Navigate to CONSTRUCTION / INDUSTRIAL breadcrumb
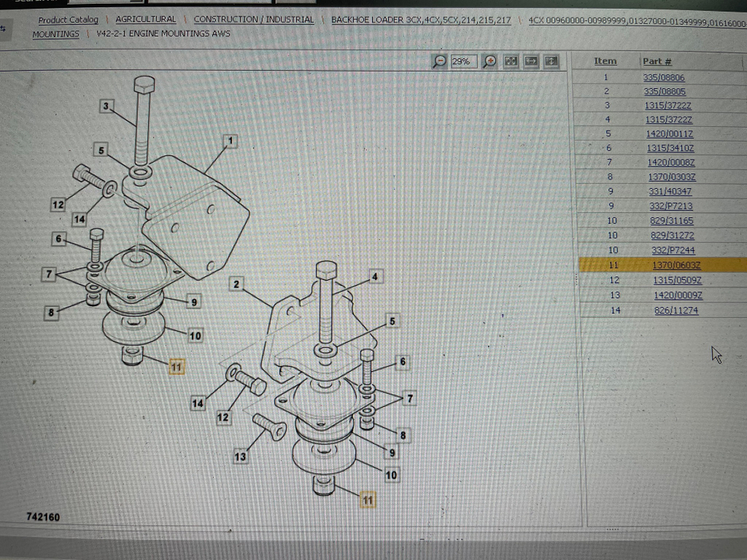The height and width of the screenshot is (560, 747). point(253,19)
